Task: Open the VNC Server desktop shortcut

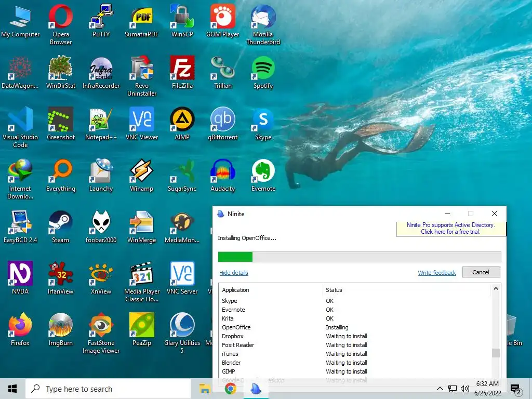Action: click(x=182, y=278)
